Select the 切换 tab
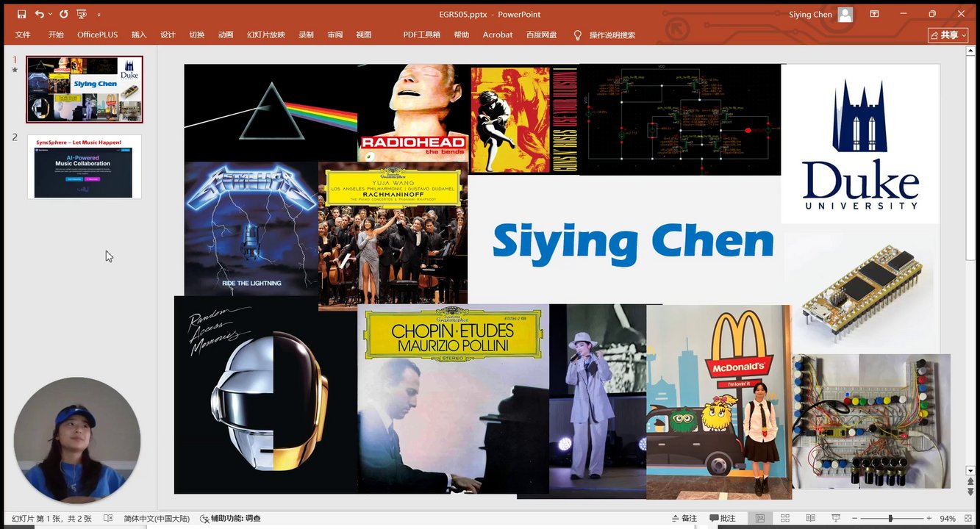Viewport: 980px width, 529px height. pos(197,35)
